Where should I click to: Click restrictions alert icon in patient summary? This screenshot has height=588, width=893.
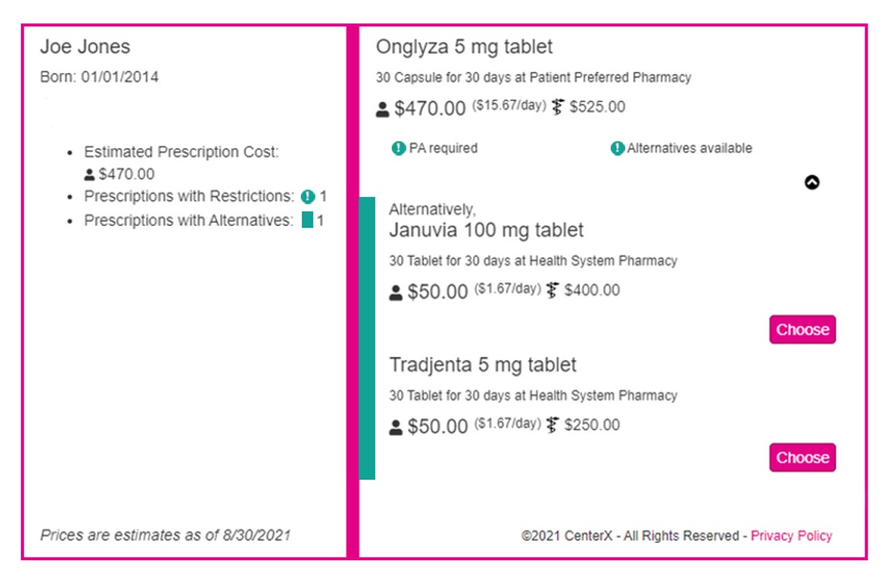coord(308,197)
